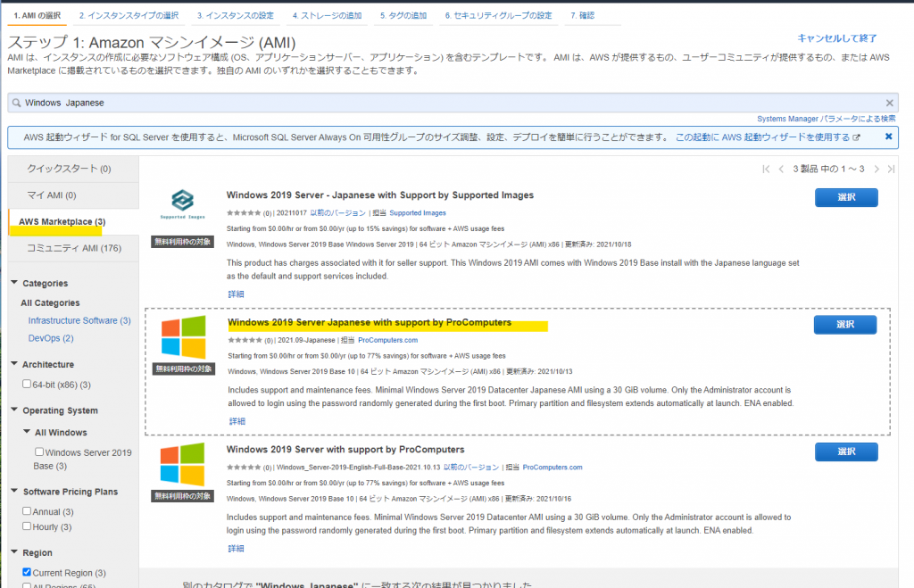Dismiss the SQL Server launch wizard banner
Viewport: 914px width, 588px height.
point(888,137)
